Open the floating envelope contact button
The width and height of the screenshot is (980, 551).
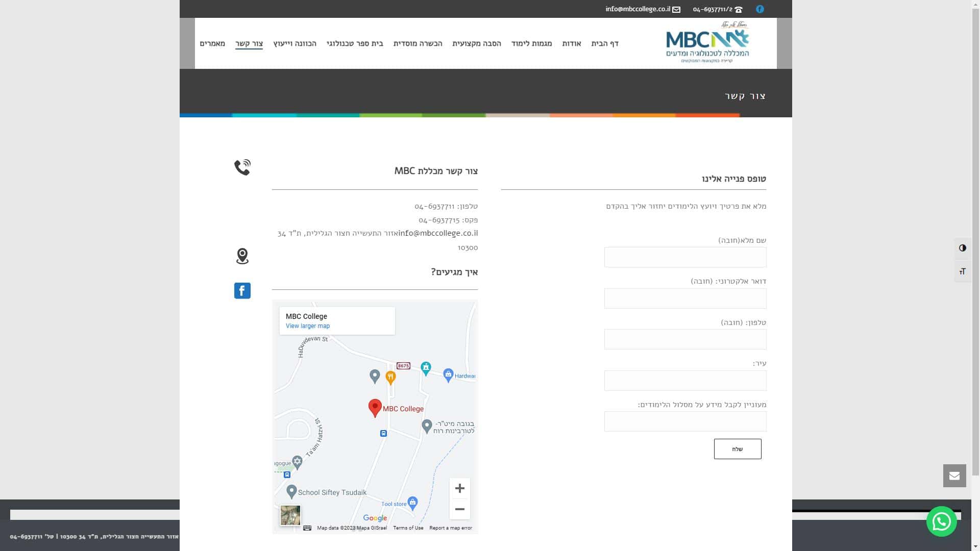pyautogui.click(x=954, y=475)
